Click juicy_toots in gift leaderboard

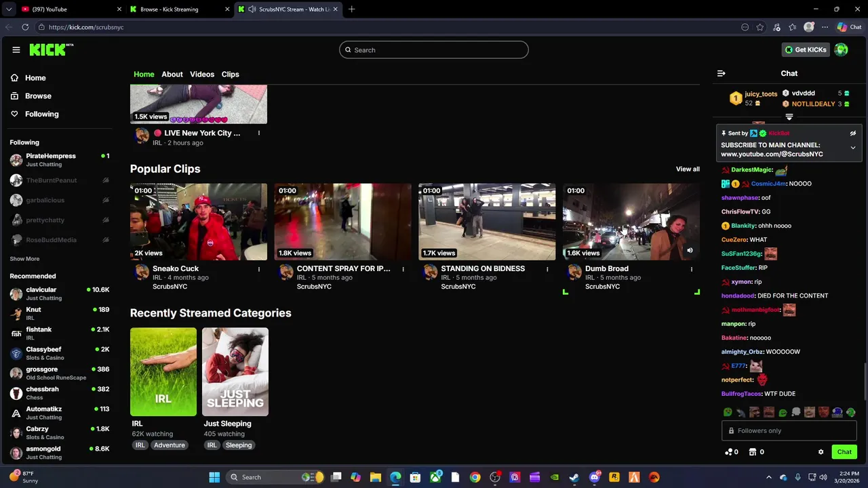761,94
